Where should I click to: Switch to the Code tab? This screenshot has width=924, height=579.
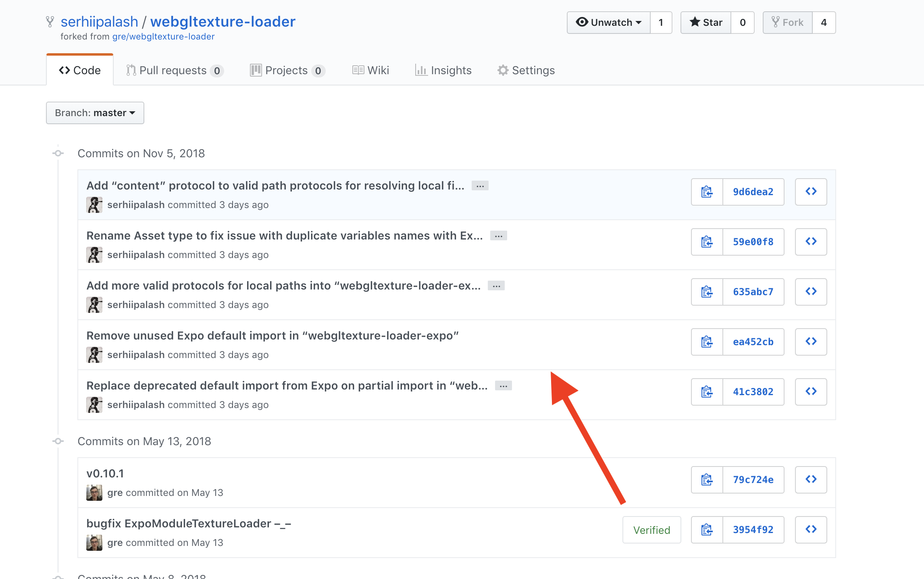[80, 70]
